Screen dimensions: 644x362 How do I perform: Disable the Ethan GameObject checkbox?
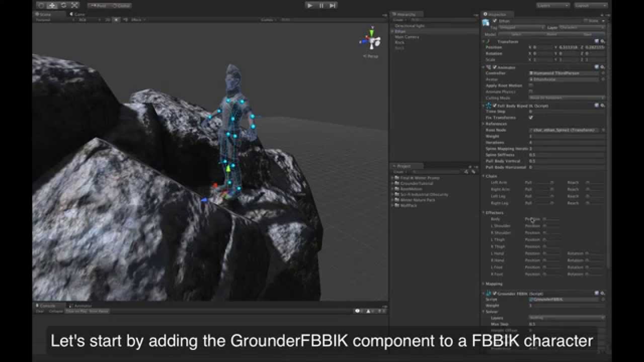[495, 21]
